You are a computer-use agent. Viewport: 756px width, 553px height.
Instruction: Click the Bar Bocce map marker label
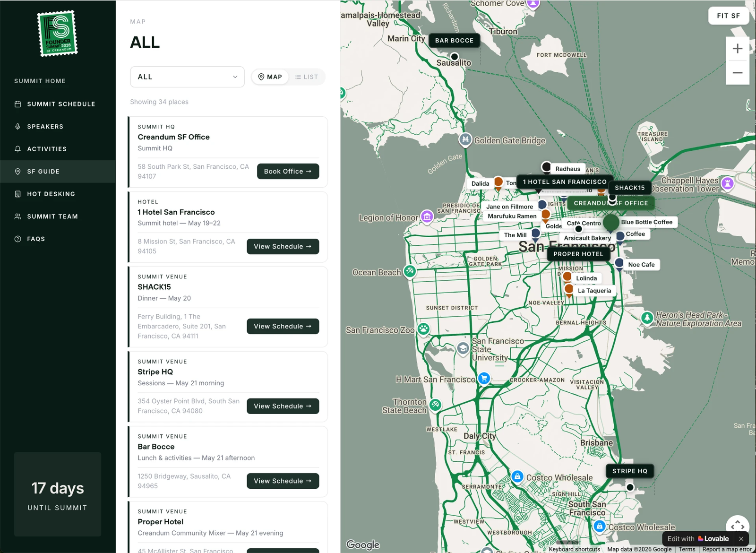(454, 41)
